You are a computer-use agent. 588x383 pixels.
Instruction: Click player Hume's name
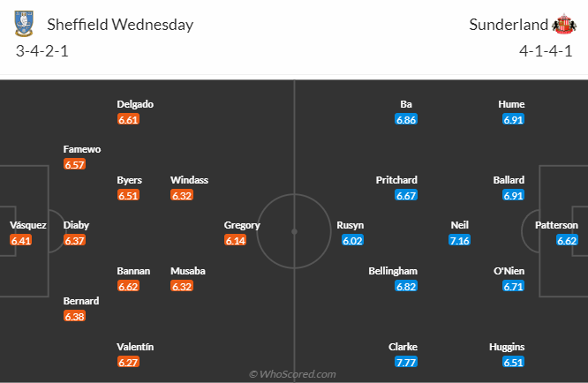click(511, 104)
